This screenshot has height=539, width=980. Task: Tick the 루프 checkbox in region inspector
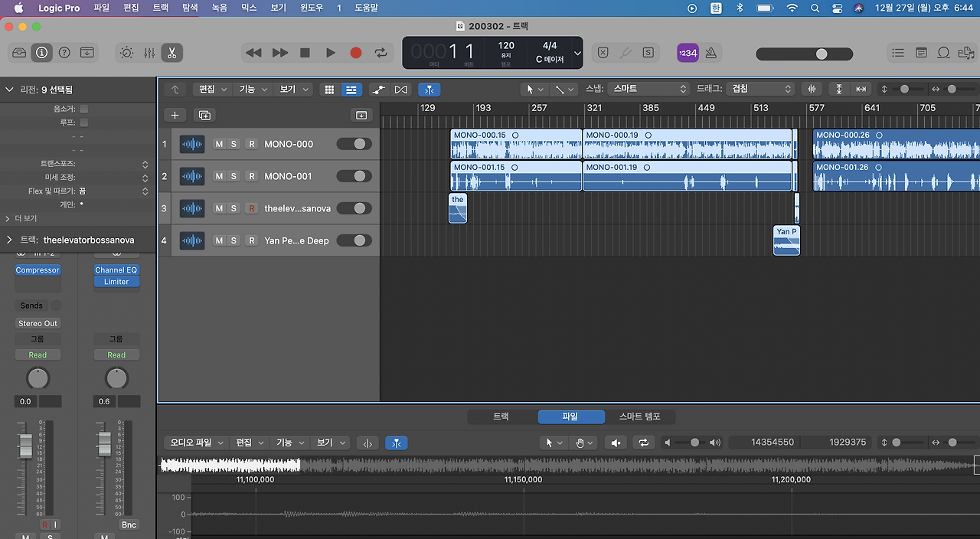84,122
